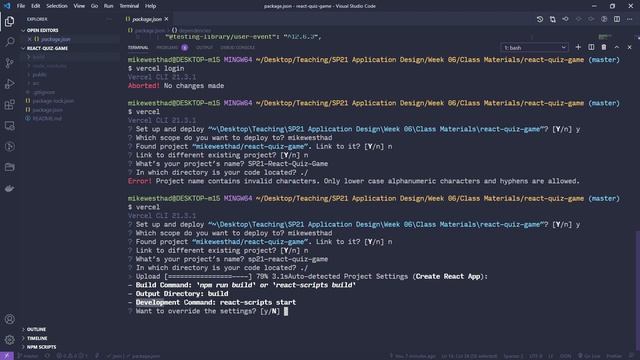Click the circular play icon in the activity bar
Image resolution: width=640 pixels, height=360 pixels.
9,147
